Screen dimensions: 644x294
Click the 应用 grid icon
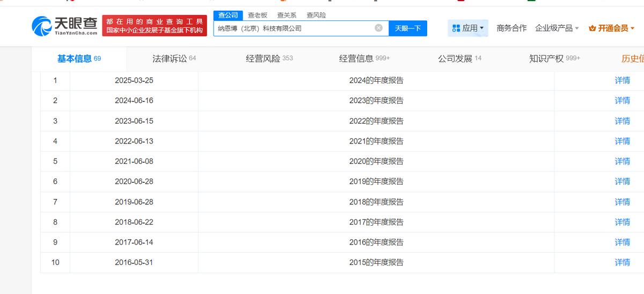(456, 28)
